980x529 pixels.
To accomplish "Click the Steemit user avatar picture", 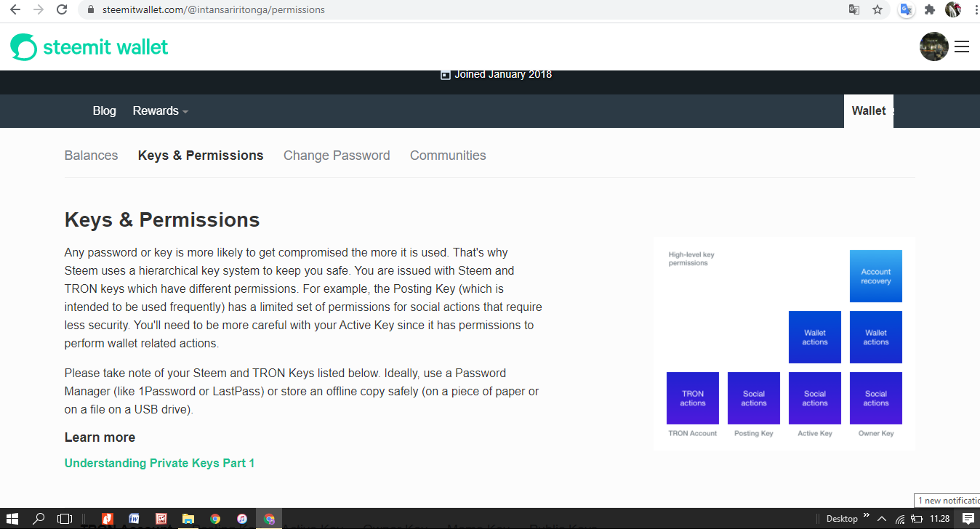I will 934,47.
